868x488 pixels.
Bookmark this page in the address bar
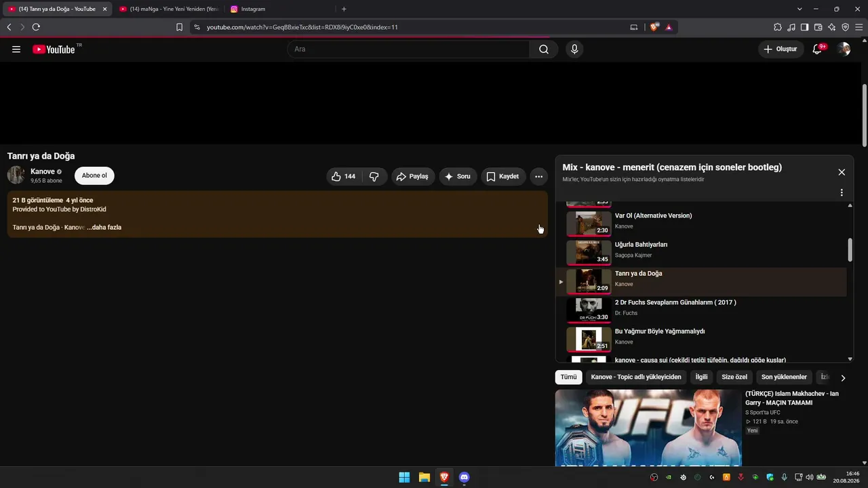tap(179, 27)
